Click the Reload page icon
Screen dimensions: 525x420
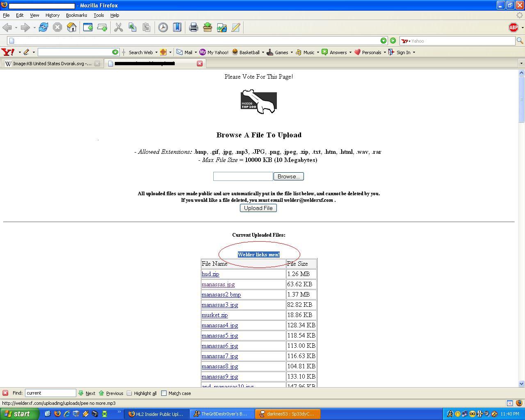tap(43, 27)
